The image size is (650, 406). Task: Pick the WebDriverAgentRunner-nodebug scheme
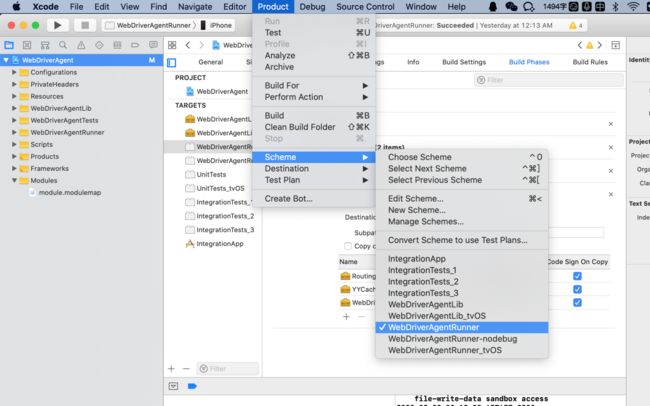(x=462, y=339)
